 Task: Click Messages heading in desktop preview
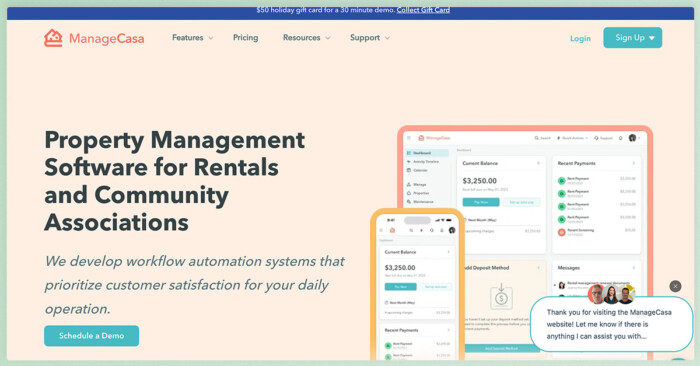[x=569, y=268]
